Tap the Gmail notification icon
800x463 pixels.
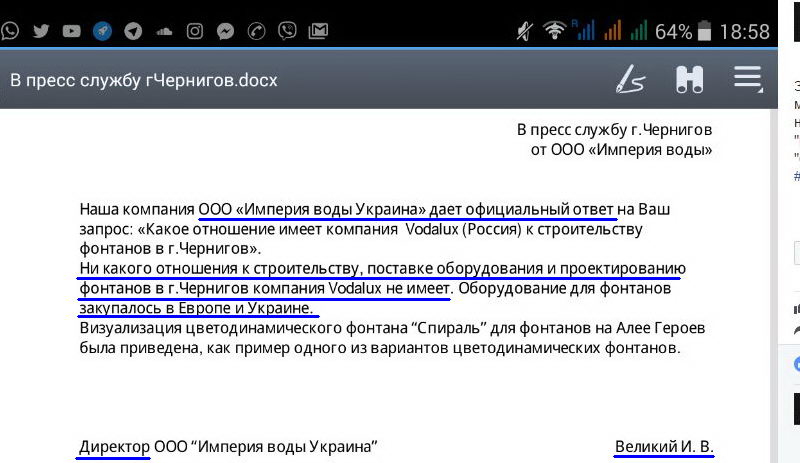[x=318, y=31]
